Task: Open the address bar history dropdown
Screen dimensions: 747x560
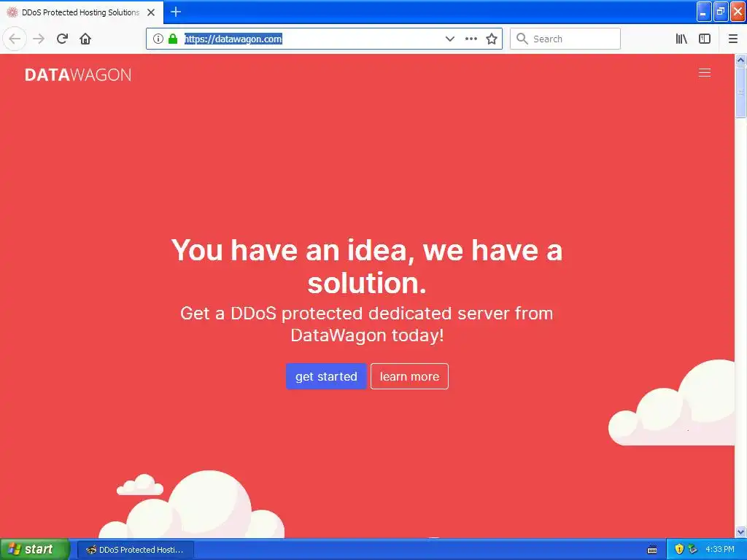Action: click(x=449, y=39)
